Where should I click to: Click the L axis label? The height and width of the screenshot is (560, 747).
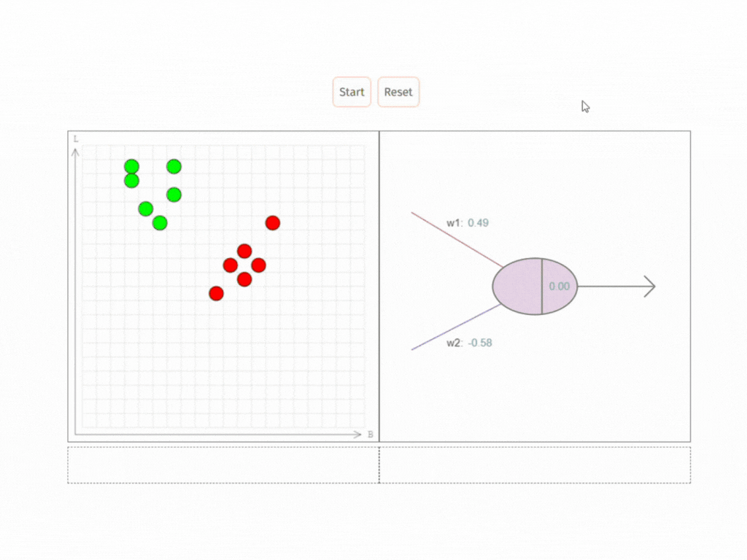point(75,139)
